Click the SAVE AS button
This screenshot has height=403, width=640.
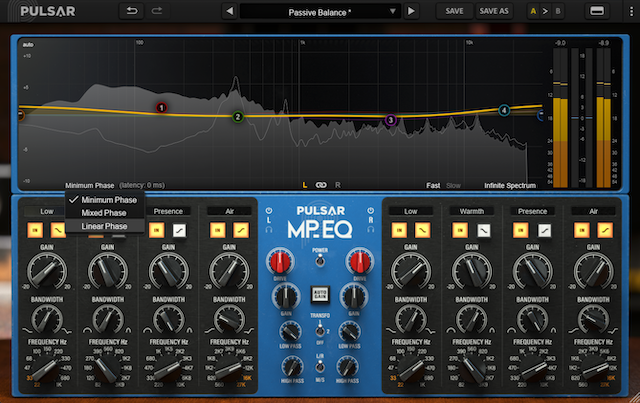pos(493,11)
